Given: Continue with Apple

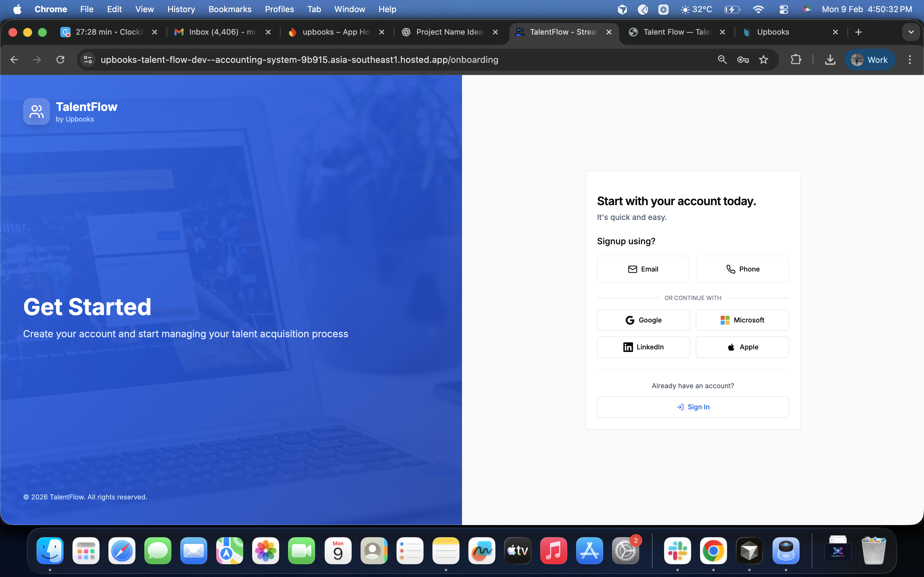Looking at the screenshot, I should click(742, 347).
